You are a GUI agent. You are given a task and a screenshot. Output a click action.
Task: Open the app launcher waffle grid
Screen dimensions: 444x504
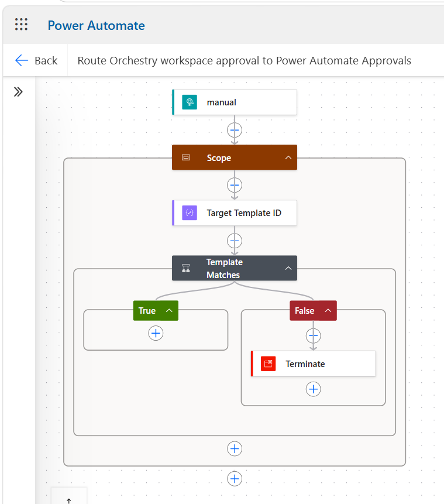click(21, 25)
